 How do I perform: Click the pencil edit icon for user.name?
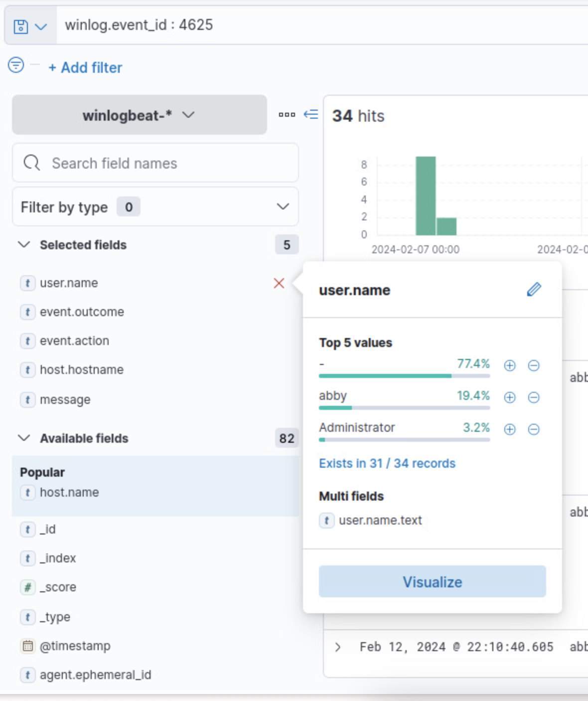pyautogui.click(x=534, y=290)
